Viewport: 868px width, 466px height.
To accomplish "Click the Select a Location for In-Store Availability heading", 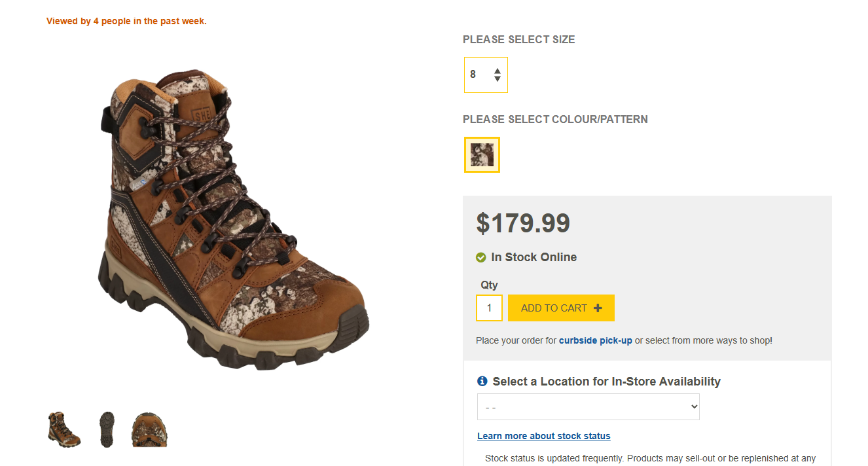I will [606, 382].
